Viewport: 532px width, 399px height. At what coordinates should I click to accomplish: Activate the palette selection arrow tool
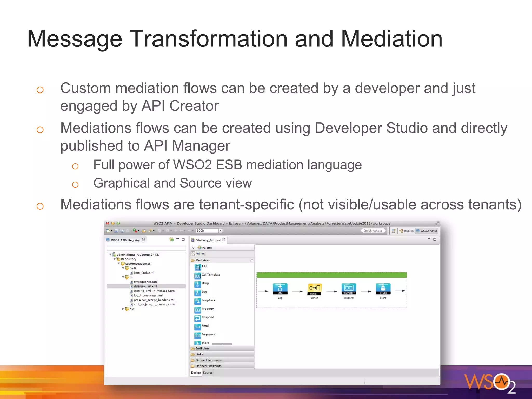(x=193, y=254)
